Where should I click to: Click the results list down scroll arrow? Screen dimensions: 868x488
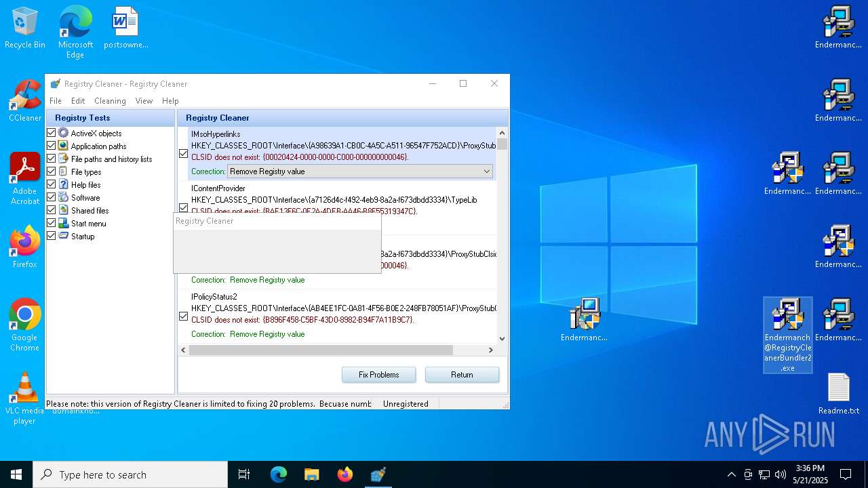(x=502, y=338)
